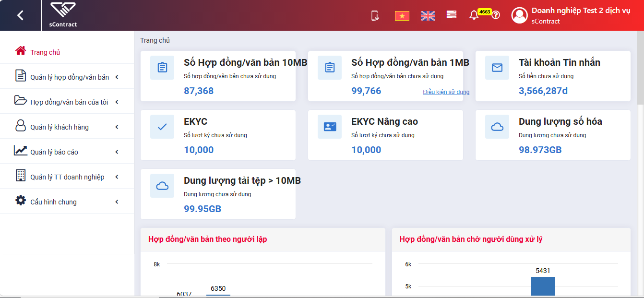Click the building icon for Quản lý TT doanh nghiệp
The height and width of the screenshot is (298, 644).
pyautogui.click(x=20, y=175)
